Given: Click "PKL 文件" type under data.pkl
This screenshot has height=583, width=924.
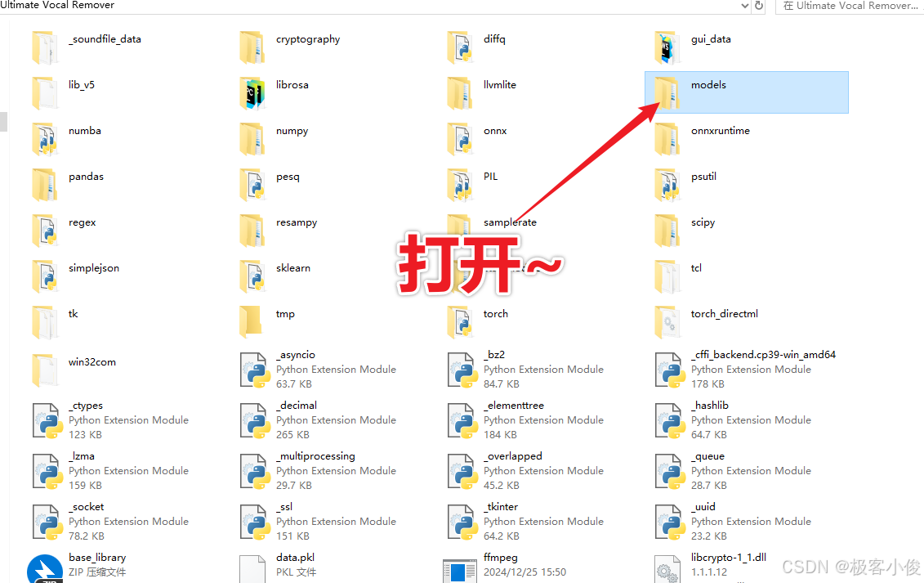Looking at the screenshot, I should [x=297, y=572].
